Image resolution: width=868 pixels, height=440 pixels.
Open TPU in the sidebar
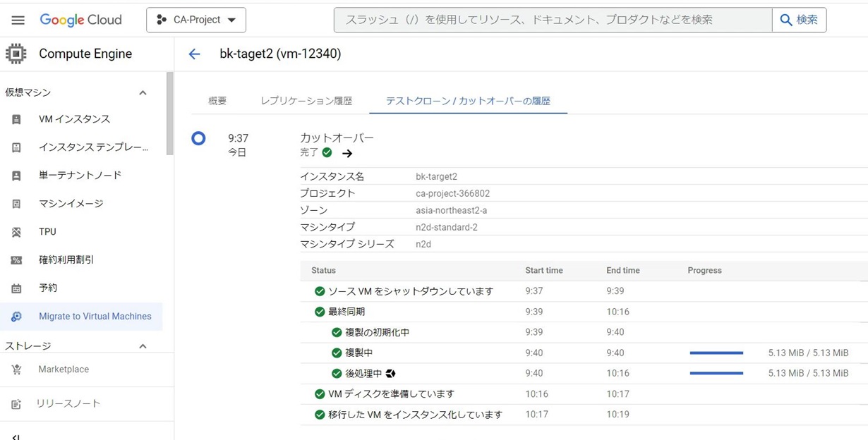pos(47,232)
